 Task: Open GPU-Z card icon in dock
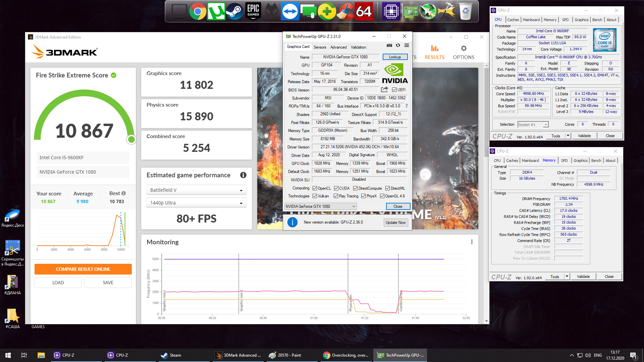pyautogui.click(x=411, y=12)
